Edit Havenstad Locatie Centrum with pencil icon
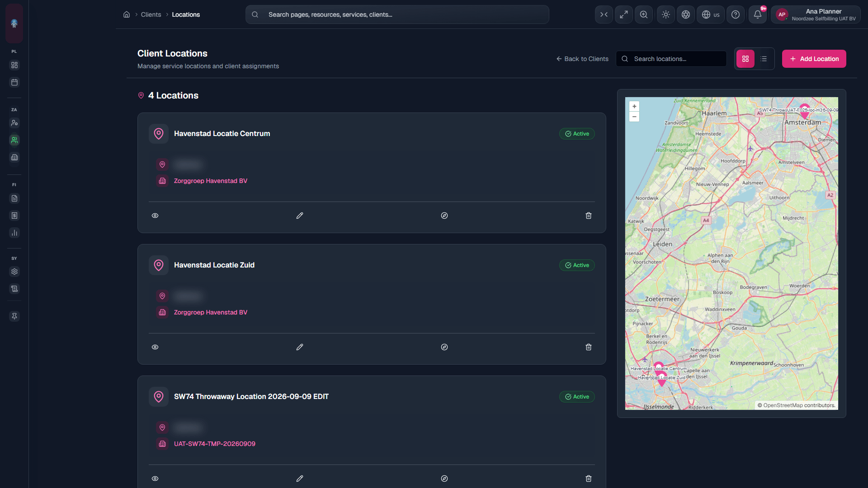The image size is (868, 488). point(300,216)
